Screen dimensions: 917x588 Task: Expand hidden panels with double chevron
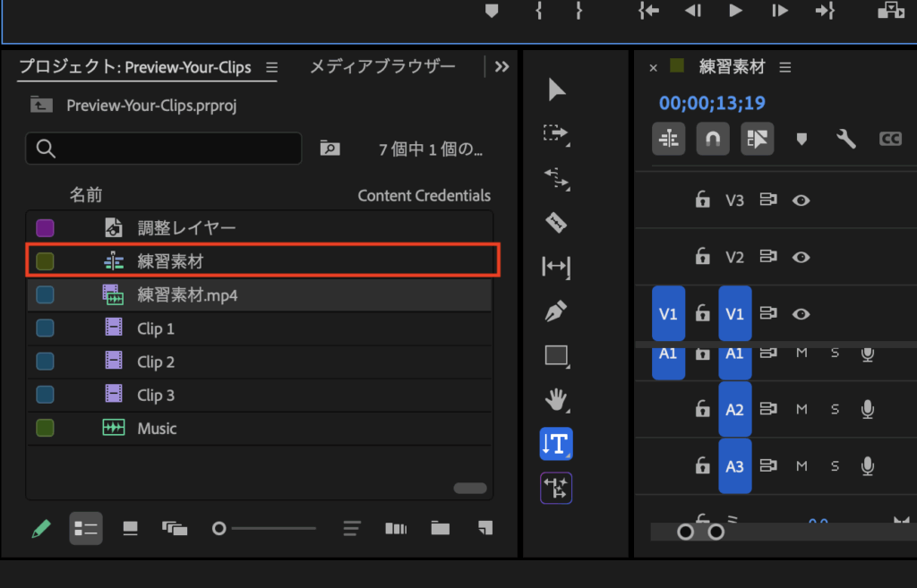(x=501, y=66)
